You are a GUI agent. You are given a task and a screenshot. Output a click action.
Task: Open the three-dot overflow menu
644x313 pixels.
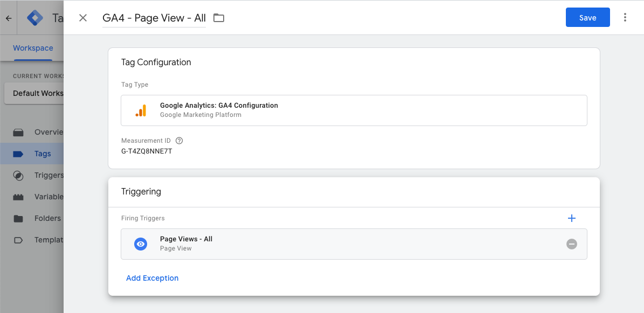[x=625, y=17]
